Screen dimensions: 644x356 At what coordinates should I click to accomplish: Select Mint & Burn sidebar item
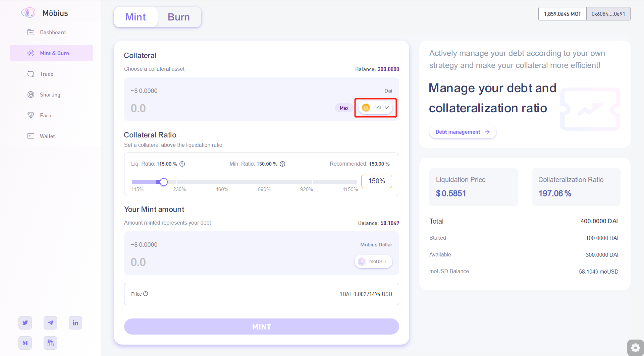[x=52, y=53]
